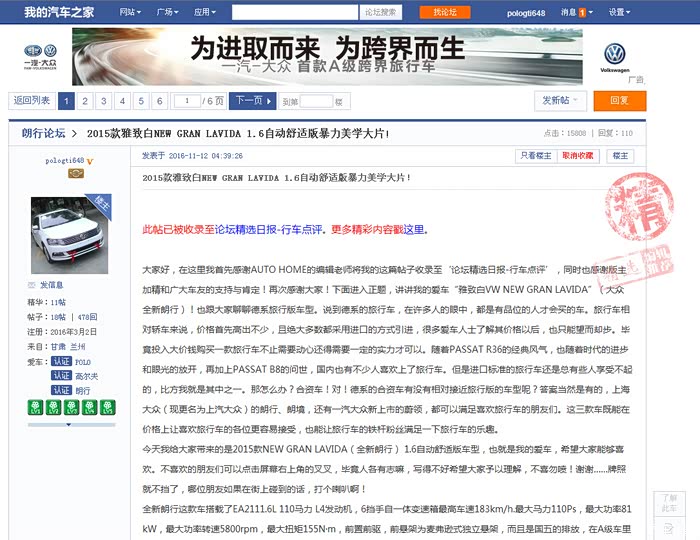
Task: Click the LV3 green flower badge
Action: point(71,407)
